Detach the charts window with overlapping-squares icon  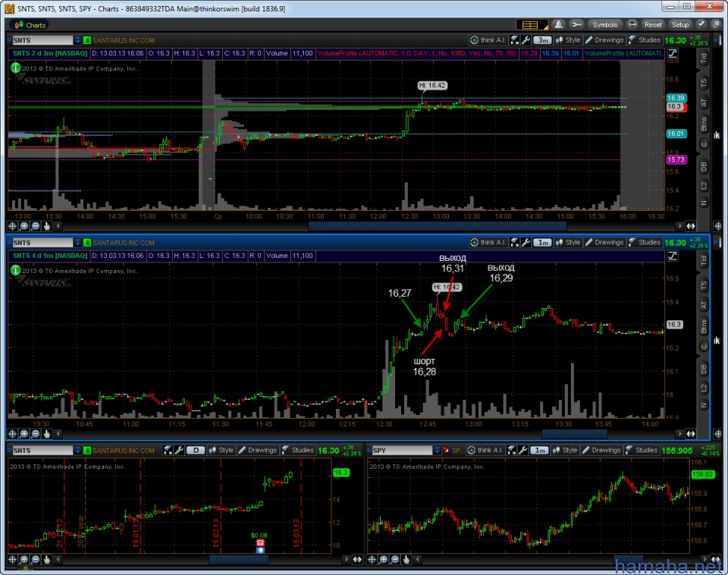(x=715, y=24)
